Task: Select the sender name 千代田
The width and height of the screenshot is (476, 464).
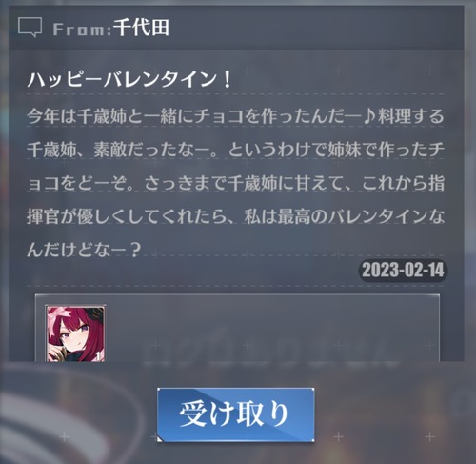Action: click(x=141, y=28)
